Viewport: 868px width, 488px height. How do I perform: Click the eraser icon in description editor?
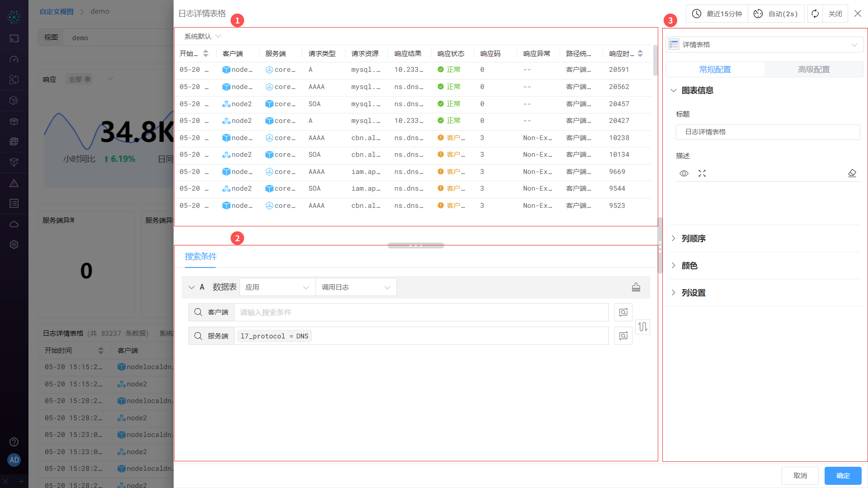(852, 174)
